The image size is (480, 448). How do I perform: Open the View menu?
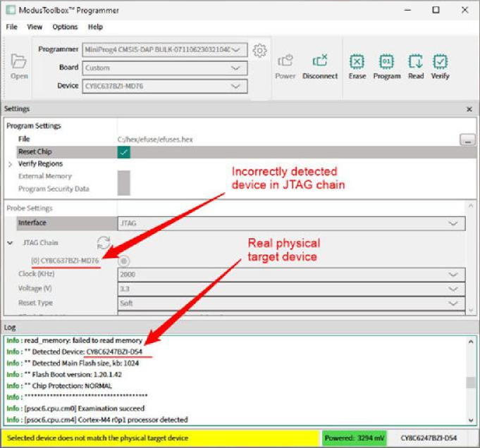(35, 27)
